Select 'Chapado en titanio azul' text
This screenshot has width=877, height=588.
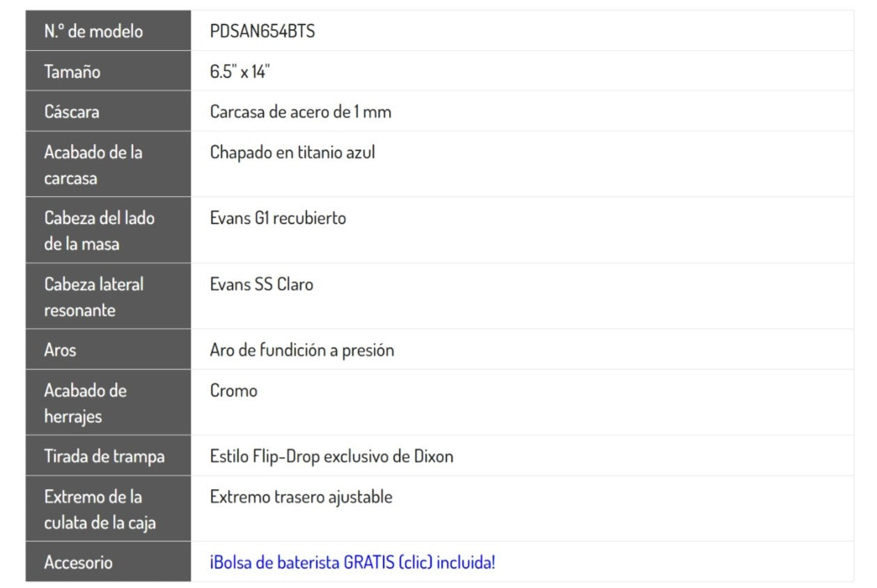tap(292, 152)
